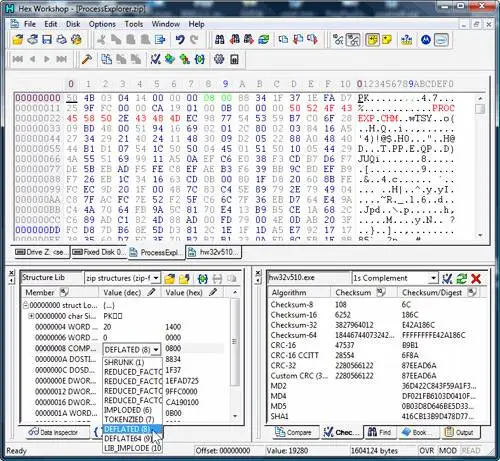
Task: Open the Help menu
Action: (x=196, y=24)
